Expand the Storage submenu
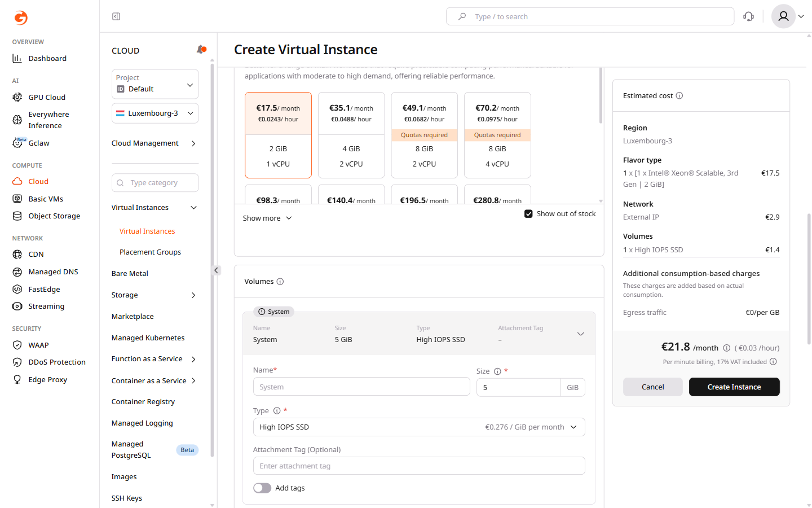 click(x=155, y=295)
